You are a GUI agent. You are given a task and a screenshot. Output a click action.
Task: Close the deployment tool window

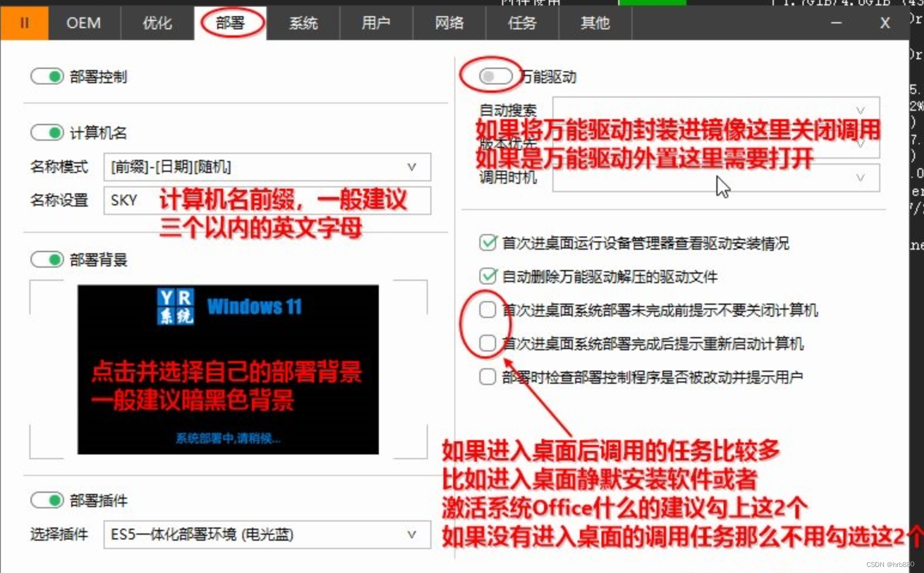tap(885, 23)
